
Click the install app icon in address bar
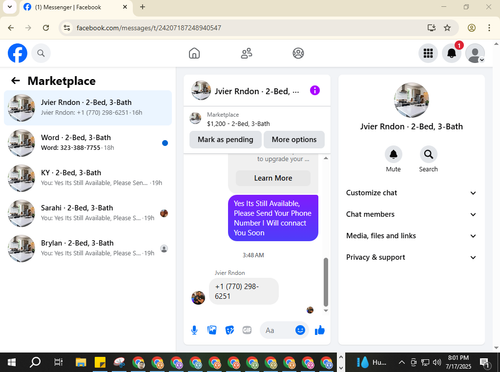(432, 28)
